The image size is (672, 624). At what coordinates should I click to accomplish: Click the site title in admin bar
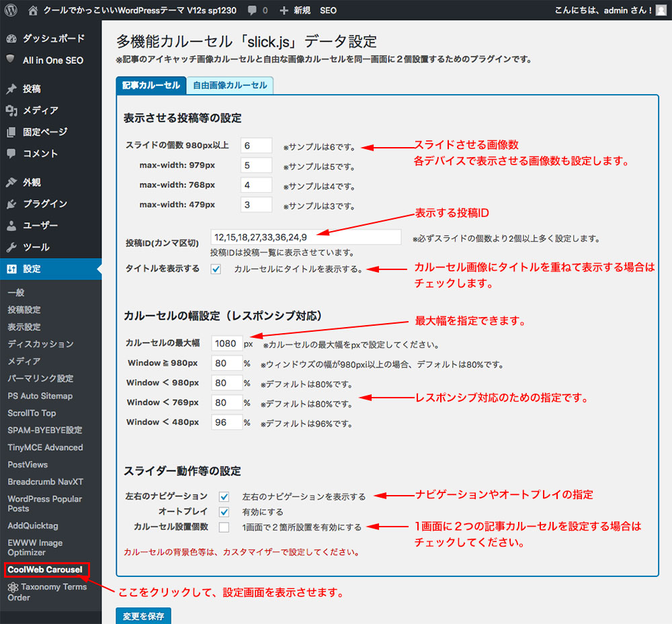point(140,10)
